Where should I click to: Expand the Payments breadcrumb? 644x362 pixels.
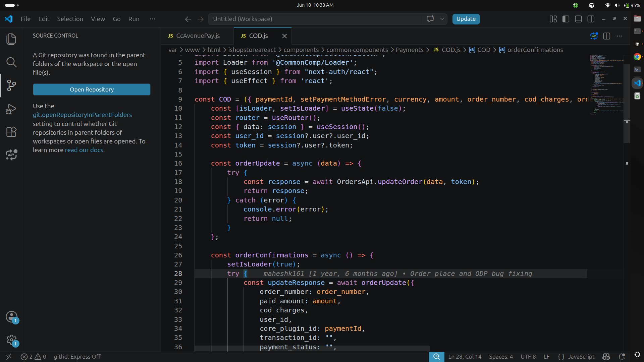pos(410,50)
